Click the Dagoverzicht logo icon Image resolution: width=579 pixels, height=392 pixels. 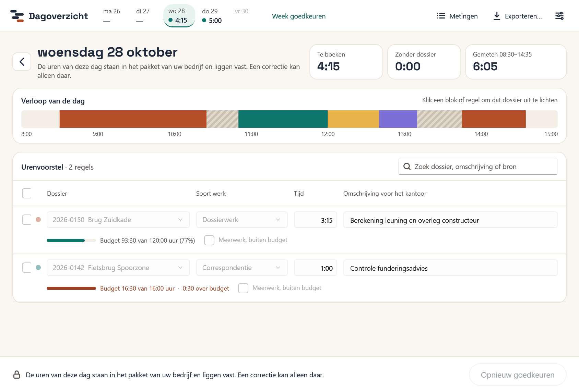tap(17, 16)
